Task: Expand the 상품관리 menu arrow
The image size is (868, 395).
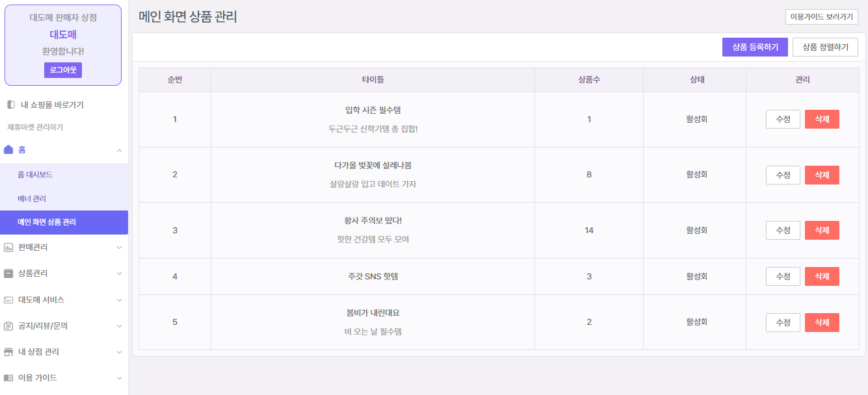Action: click(119, 274)
